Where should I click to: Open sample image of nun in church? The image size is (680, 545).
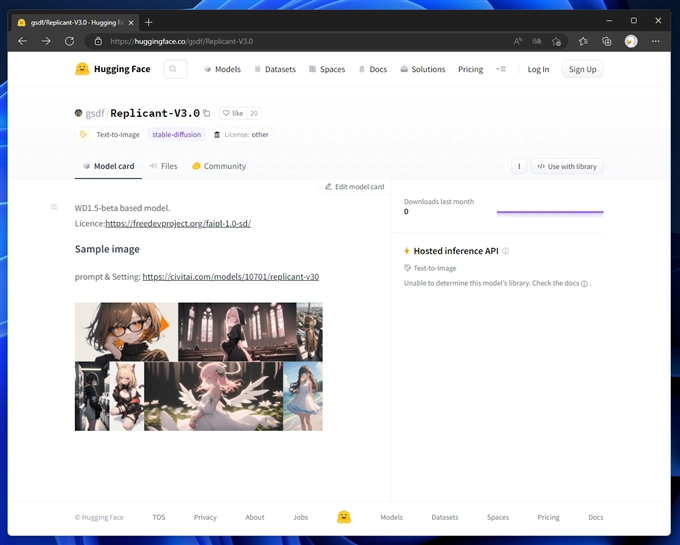point(237,332)
